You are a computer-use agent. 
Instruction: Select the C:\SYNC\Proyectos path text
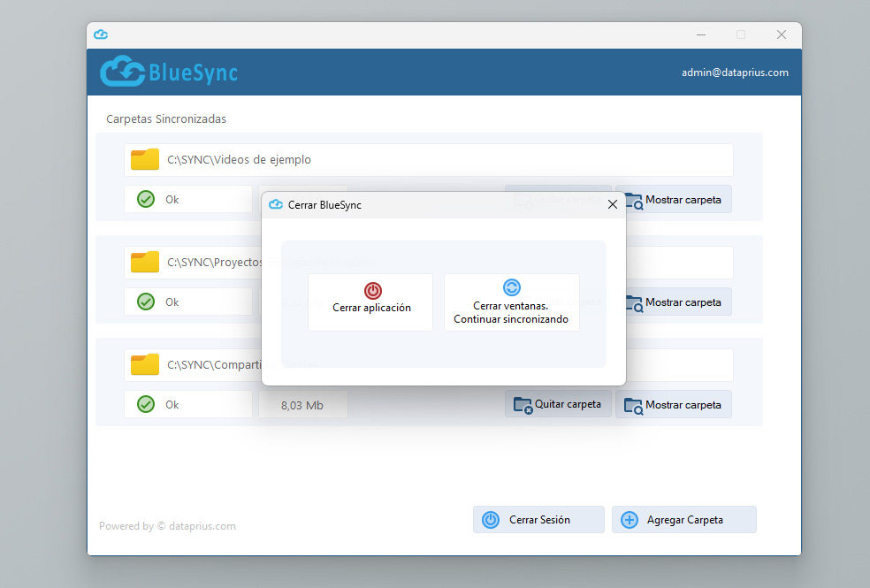tap(215, 263)
